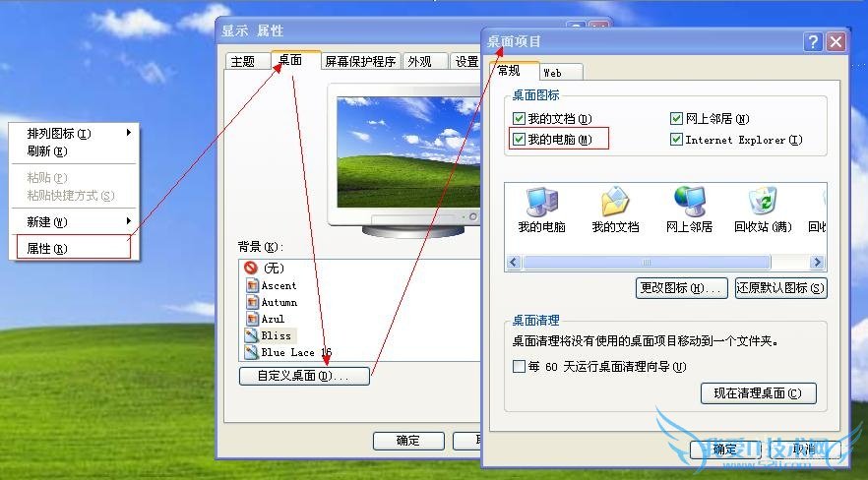Click the Autumn wallpaper file icon
Image resolution: width=868 pixels, height=480 pixels.
click(252, 302)
